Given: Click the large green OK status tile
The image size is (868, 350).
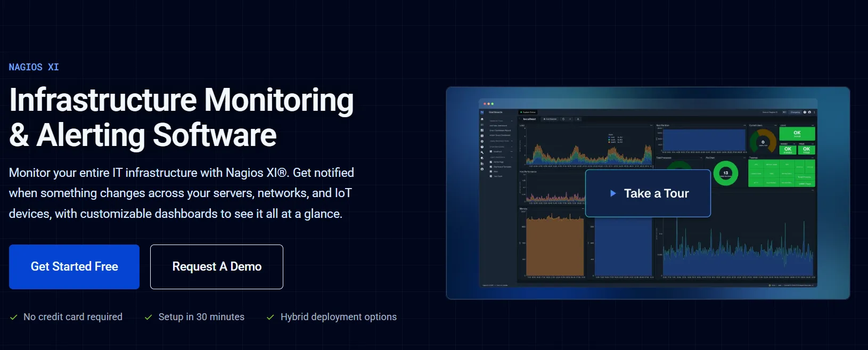Looking at the screenshot, I should click(x=797, y=133).
